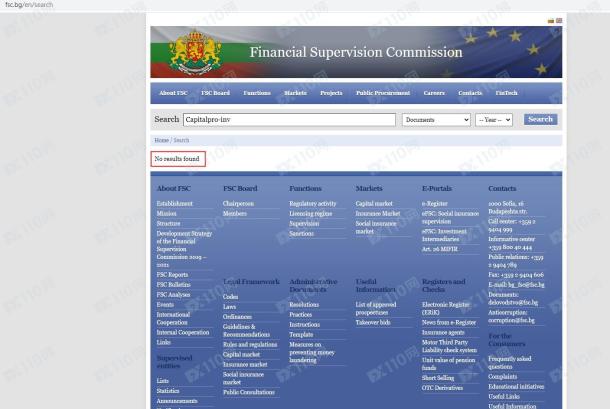Open FinTech in the navigation bar
The width and height of the screenshot is (610, 409).
(507, 93)
